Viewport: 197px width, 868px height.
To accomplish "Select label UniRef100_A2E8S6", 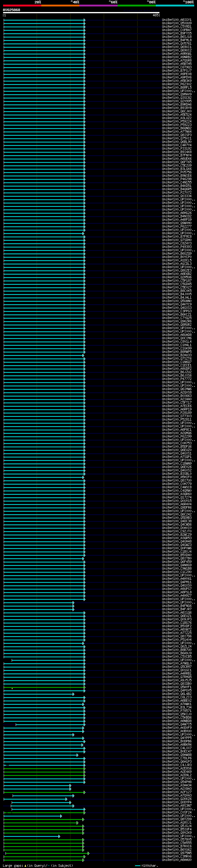I will click(x=176, y=768).
